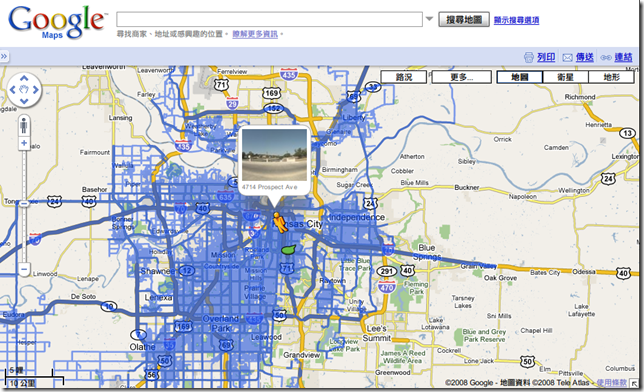The height and width of the screenshot is (392, 644).
Task: Click the Overland Park city label
Action: (x=221, y=323)
